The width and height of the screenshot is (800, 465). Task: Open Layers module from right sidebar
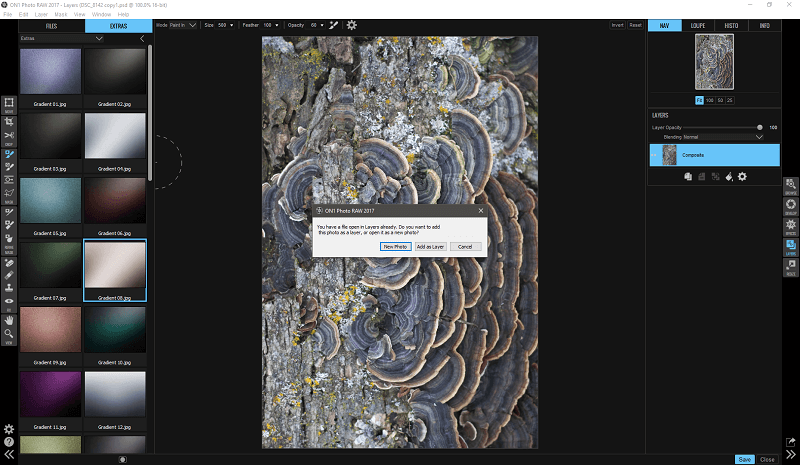coord(791,246)
